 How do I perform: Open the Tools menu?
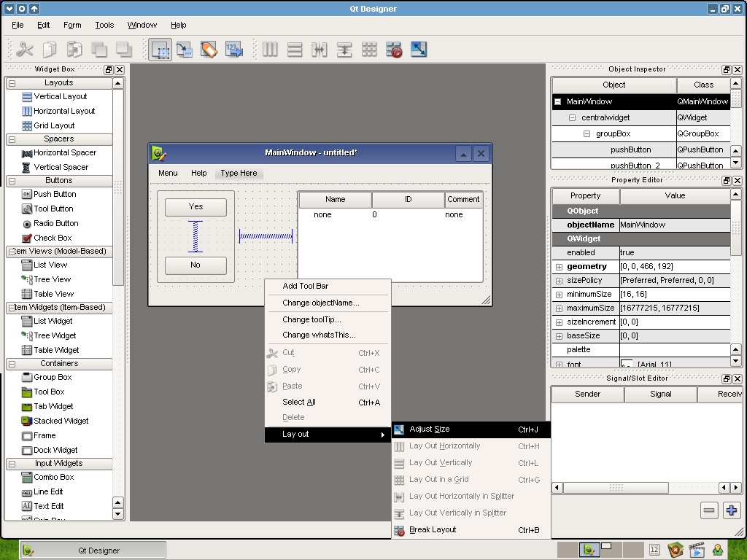tap(104, 26)
